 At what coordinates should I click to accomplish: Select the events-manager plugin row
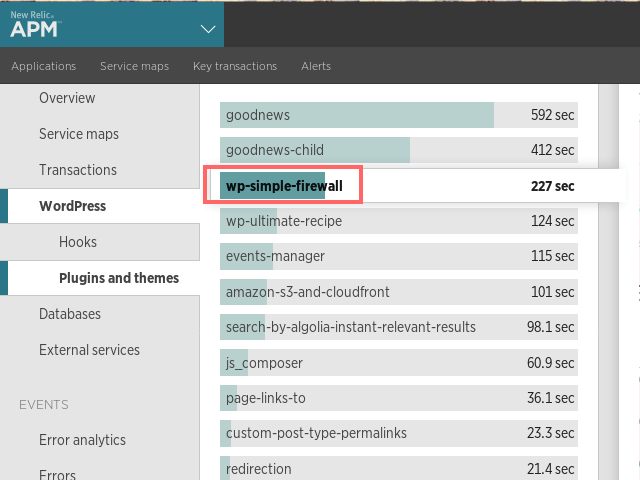tap(399, 256)
